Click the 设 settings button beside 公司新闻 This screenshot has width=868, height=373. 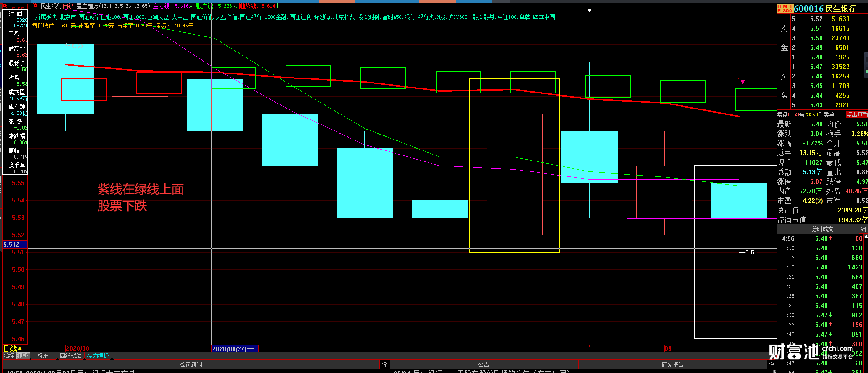click(x=384, y=364)
